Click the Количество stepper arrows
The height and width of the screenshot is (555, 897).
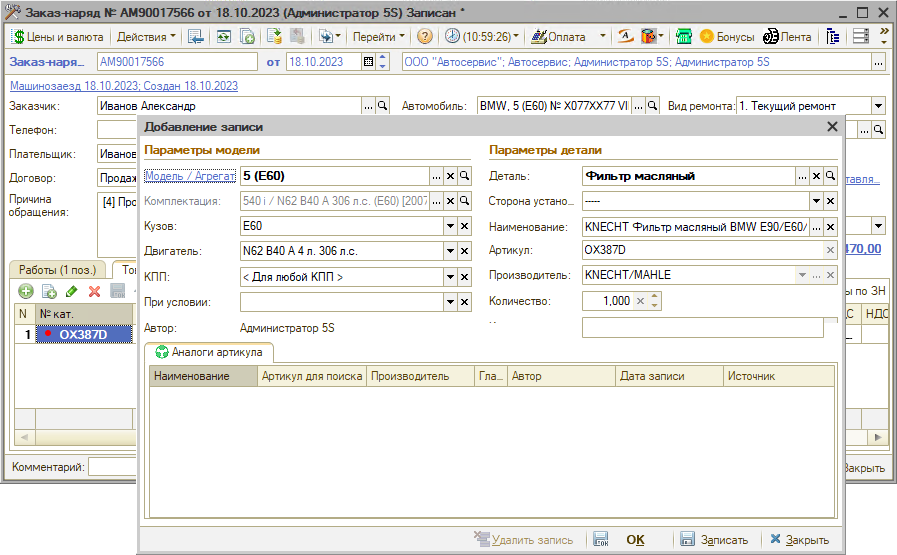[x=655, y=301]
